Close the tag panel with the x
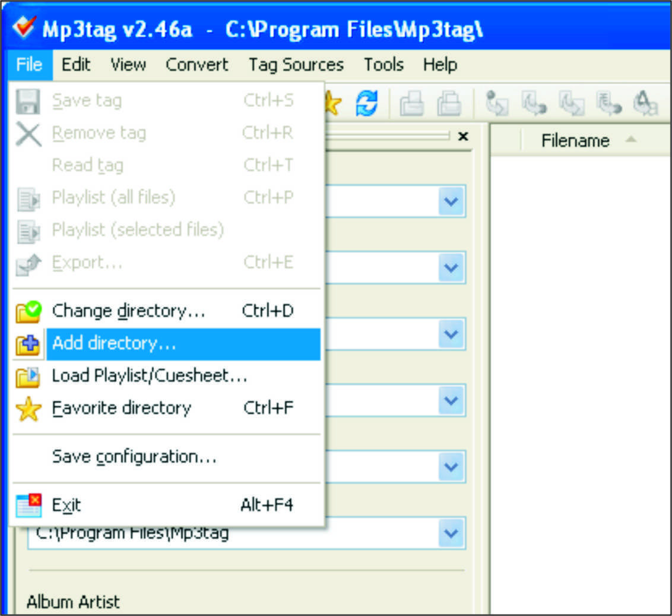 pos(463,137)
